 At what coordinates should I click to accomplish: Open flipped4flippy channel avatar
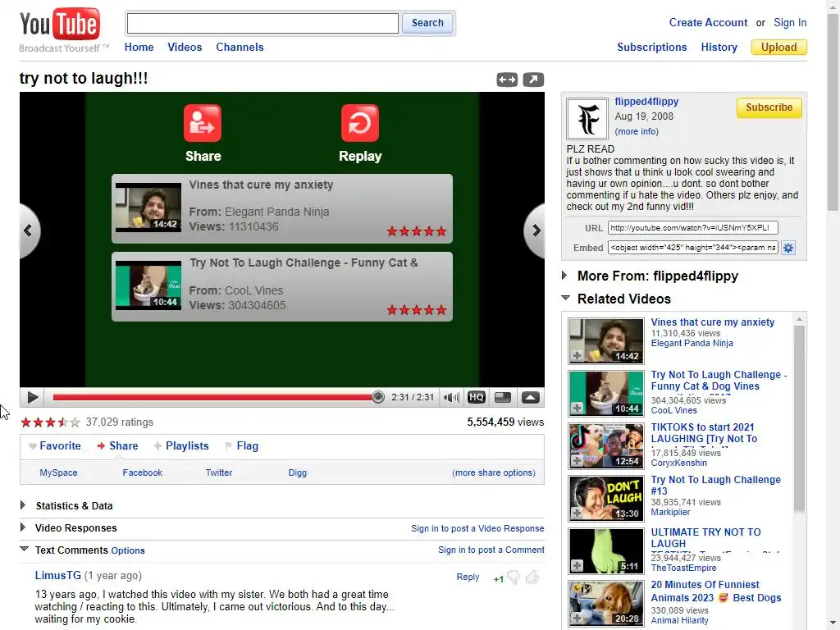[x=587, y=118]
